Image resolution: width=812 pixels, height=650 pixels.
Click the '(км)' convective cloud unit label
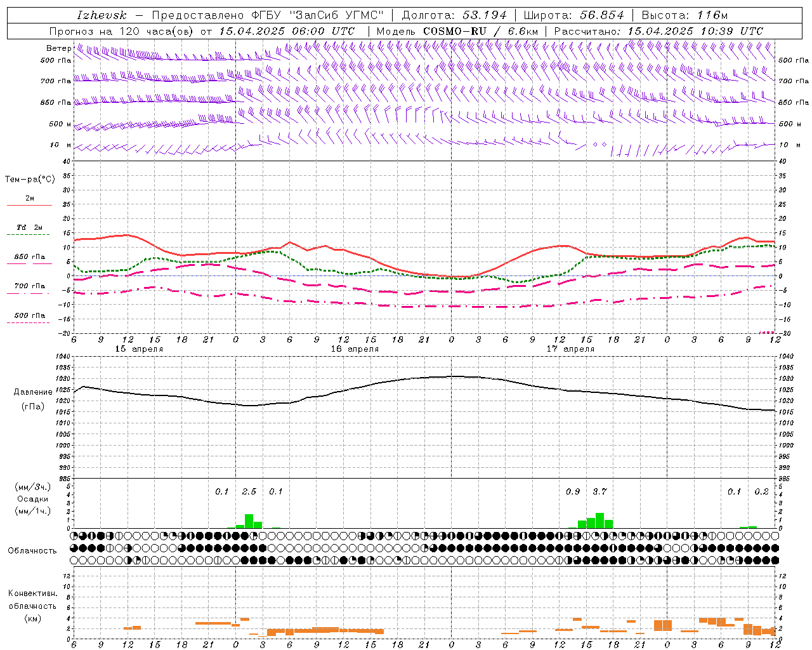pyautogui.click(x=32, y=618)
